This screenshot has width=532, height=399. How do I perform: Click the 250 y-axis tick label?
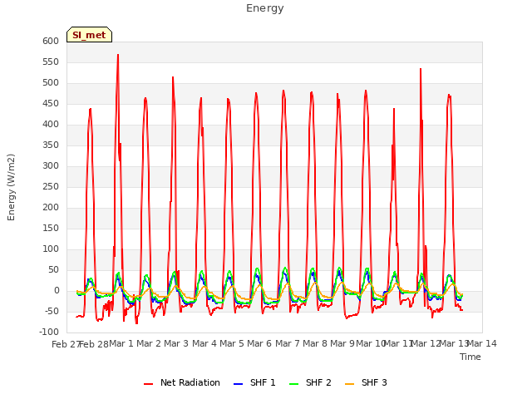point(51,186)
